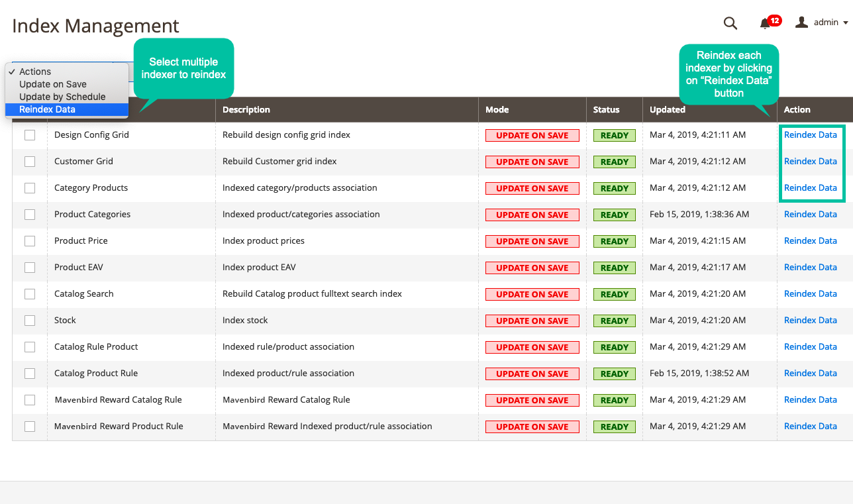Click the Update on Save badge for Stock
This screenshot has width=853, height=504.
[532, 321]
